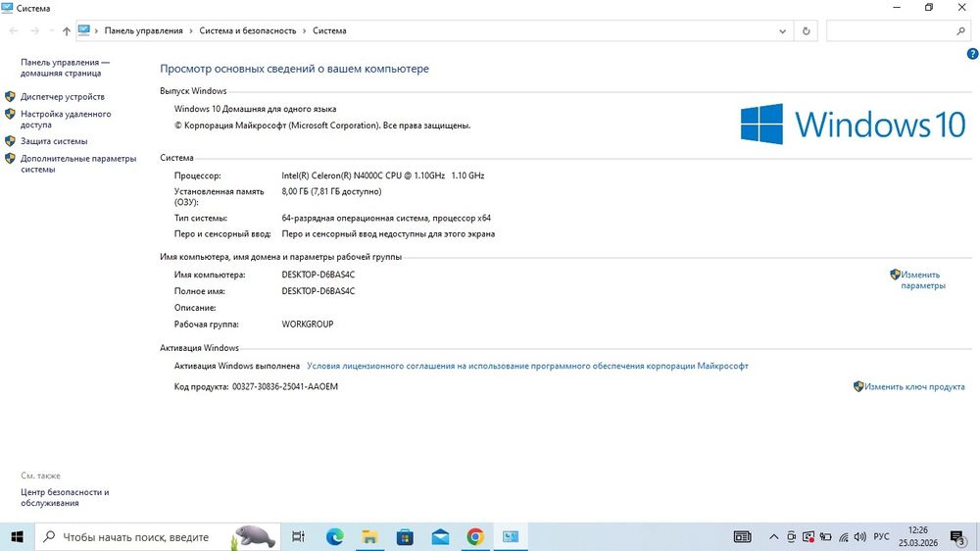Click the refresh button in address bar
980x551 pixels.
click(806, 30)
